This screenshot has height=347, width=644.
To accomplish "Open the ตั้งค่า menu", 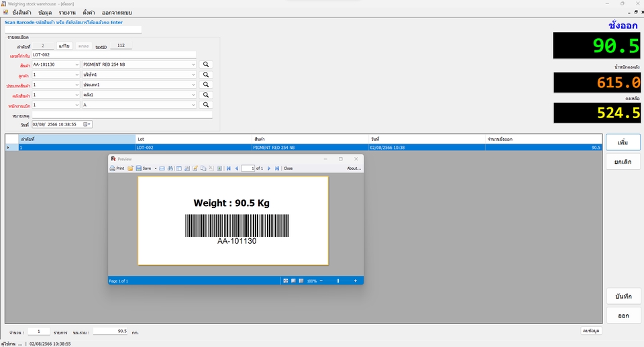I will coord(89,13).
